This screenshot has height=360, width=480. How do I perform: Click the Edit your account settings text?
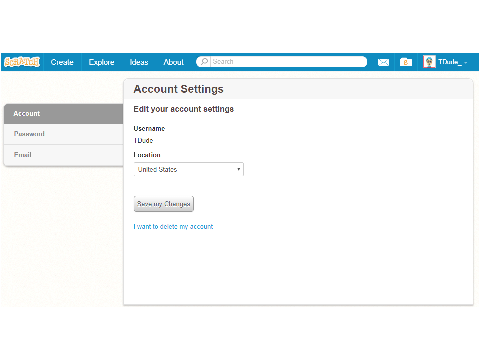tap(183, 109)
